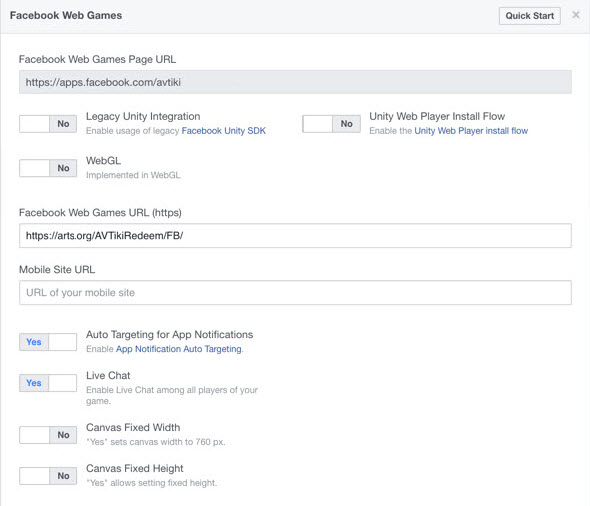
Task: Open the Quick Start guide
Action: point(529,16)
